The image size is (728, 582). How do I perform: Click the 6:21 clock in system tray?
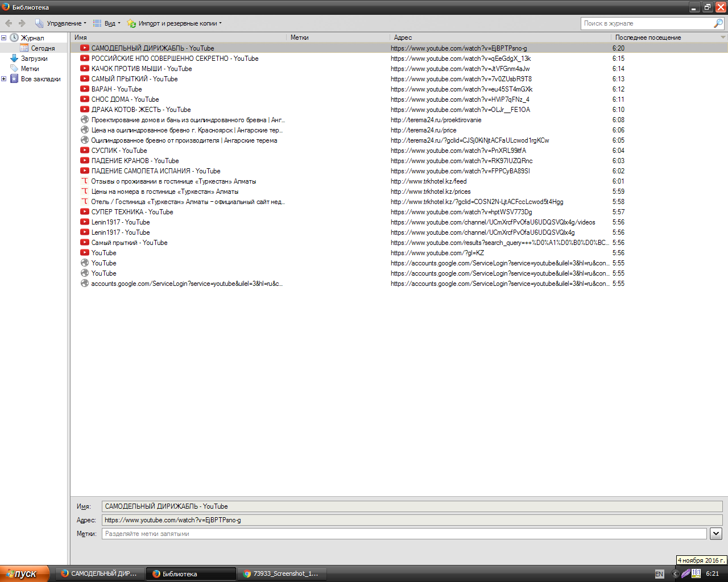tap(713, 574)
